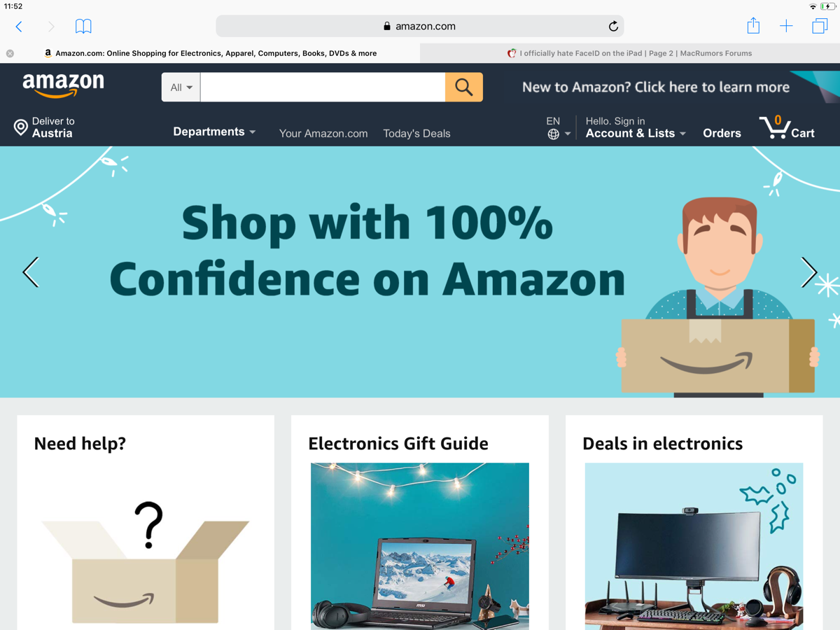Open the shopping Cart icon
The height and width of the screenshot is (630, 840).
coord(787,127)
